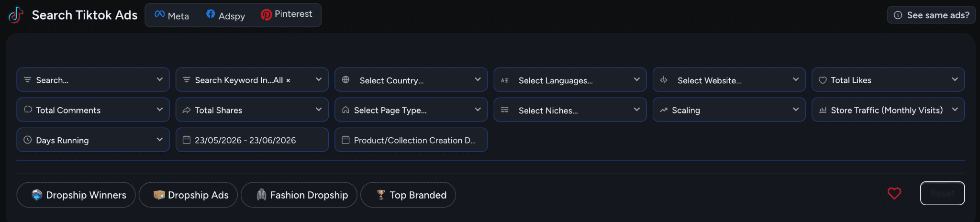The image size is (980, 222).
Task: Click the bar chart icon in Store Traffic
Action: (x=823, y=110)
